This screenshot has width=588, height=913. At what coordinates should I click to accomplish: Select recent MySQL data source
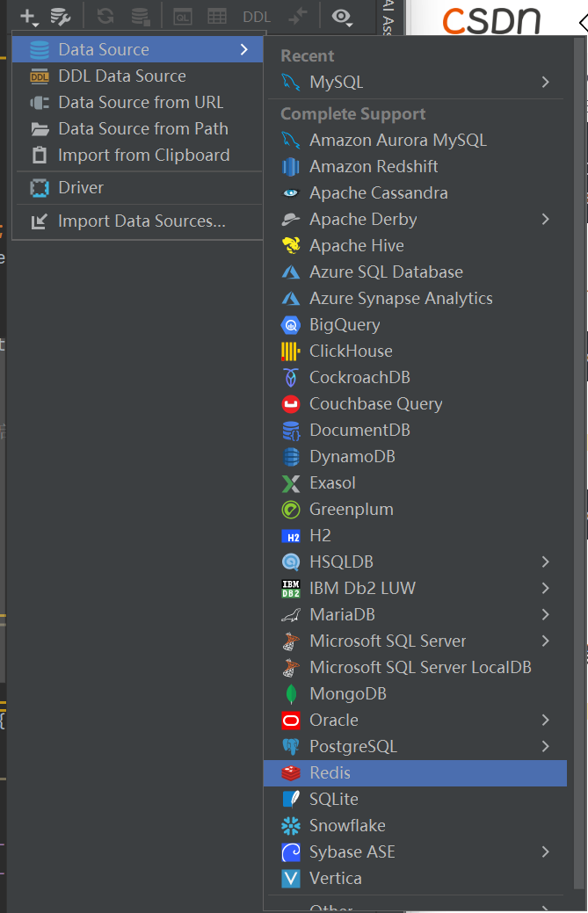point(415,82)
